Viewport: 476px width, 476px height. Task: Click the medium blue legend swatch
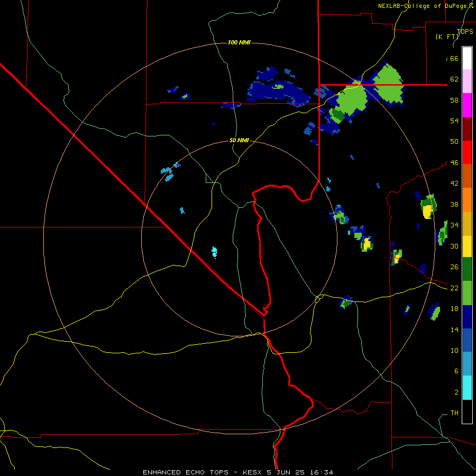(x=467, y=340)
